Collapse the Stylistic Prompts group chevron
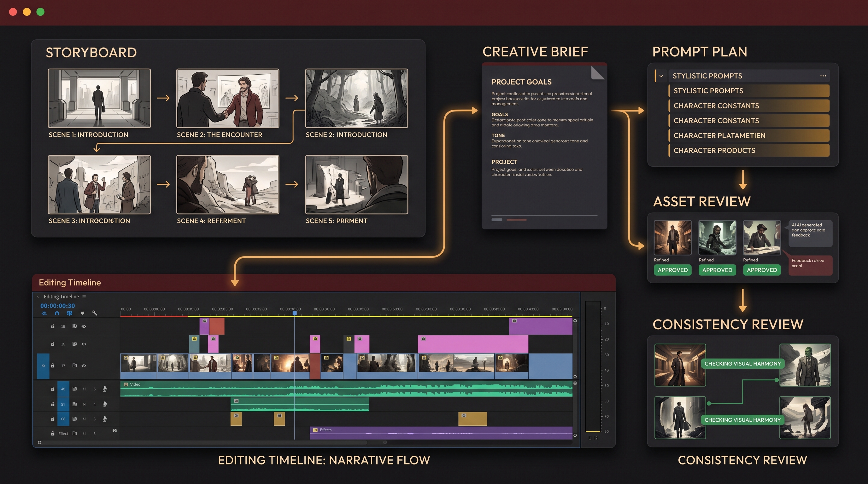 pos(661,76)
